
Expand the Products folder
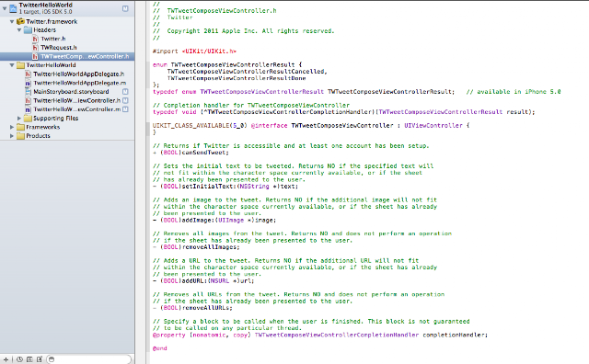[12, 136]
